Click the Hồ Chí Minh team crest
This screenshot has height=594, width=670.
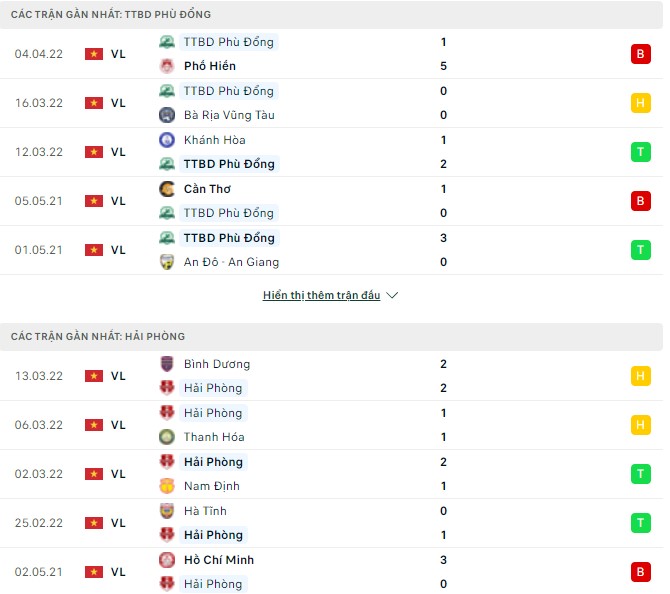coord(167,560)
